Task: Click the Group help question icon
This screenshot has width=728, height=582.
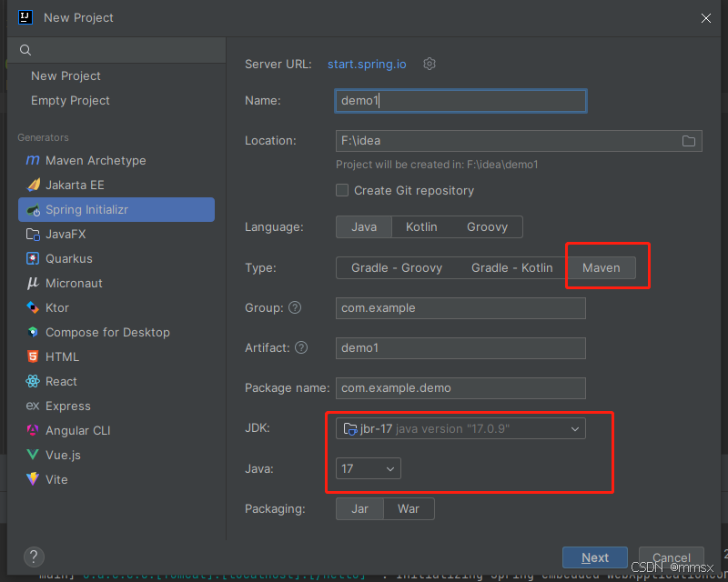Action: point(295,307)
